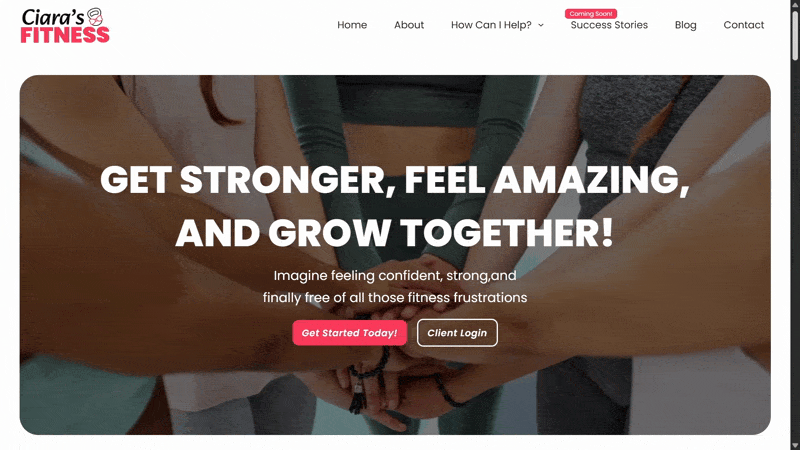Screen dimensions: 800x450
Task: Click the pink FITNESS word in the logo
Action: click(x=65, y=35)
